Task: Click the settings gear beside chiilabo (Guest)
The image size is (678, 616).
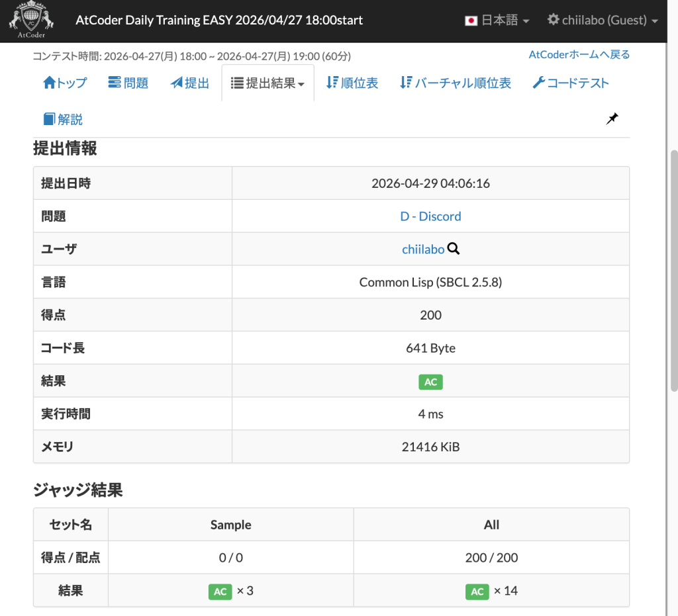Action: (553, 20)
